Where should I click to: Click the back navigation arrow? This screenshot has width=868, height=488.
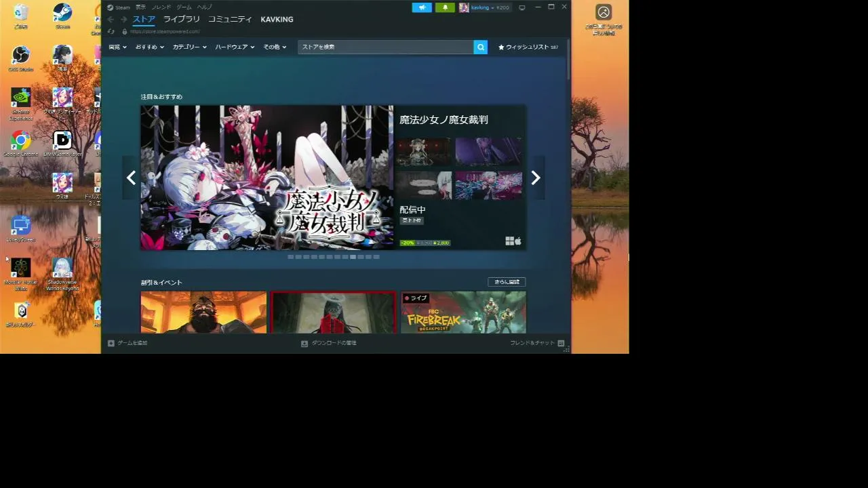111,20
